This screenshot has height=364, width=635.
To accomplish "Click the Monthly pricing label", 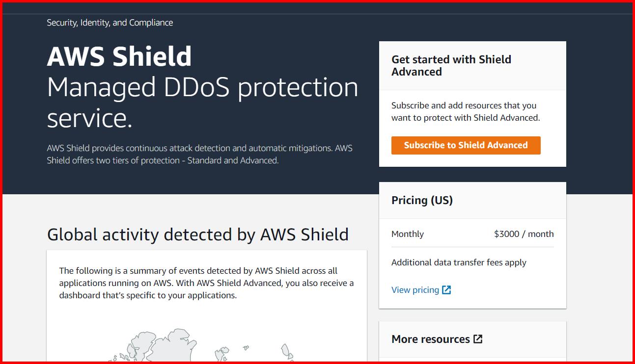I will click(x=407, y=234).
